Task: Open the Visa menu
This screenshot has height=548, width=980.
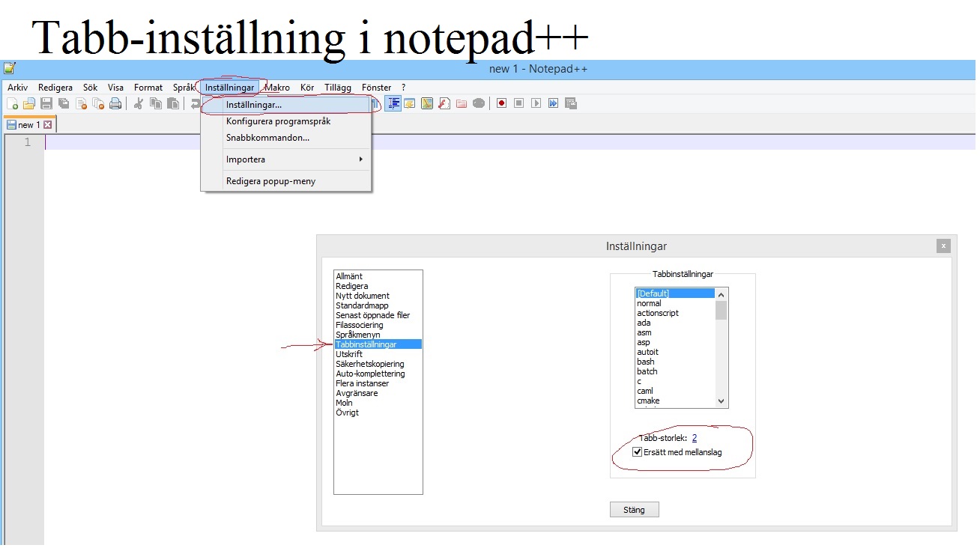Action: pyautogui.click(x=115, y=88)
